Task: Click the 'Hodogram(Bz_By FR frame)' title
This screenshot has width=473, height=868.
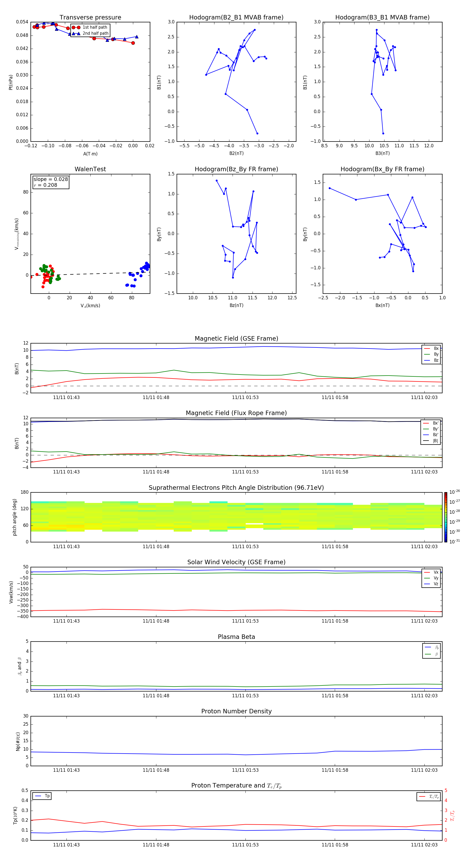Action: coord(236,169)
